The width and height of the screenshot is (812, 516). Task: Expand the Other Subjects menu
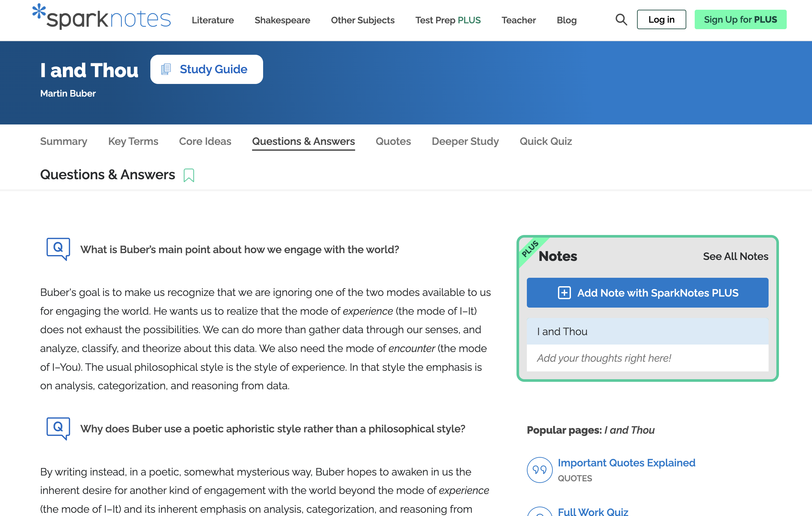(363, 20)
